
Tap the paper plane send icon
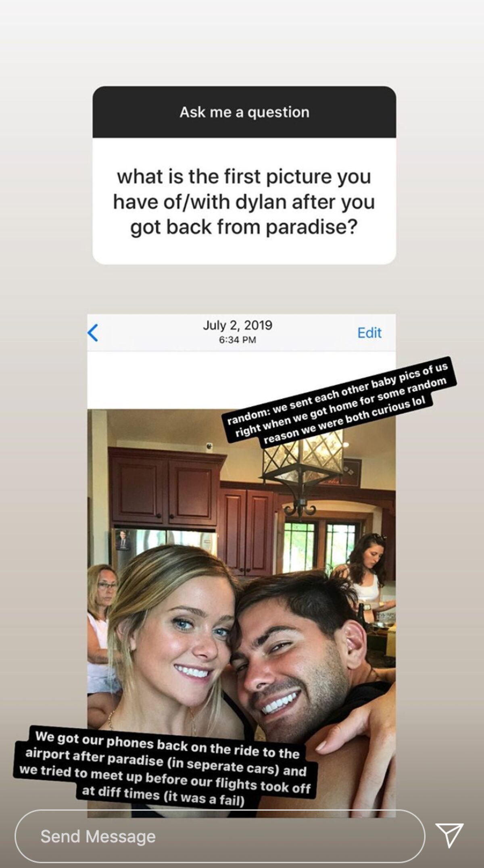[x=449, y=836]
